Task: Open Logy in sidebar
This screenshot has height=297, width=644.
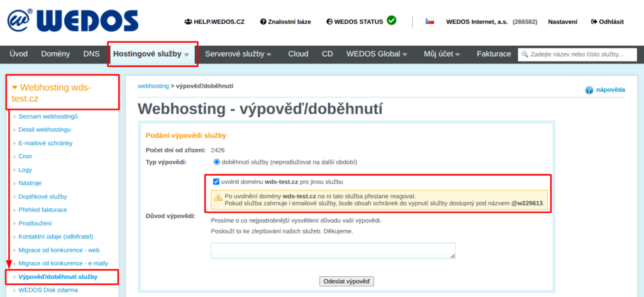Action: click(25, 170)
